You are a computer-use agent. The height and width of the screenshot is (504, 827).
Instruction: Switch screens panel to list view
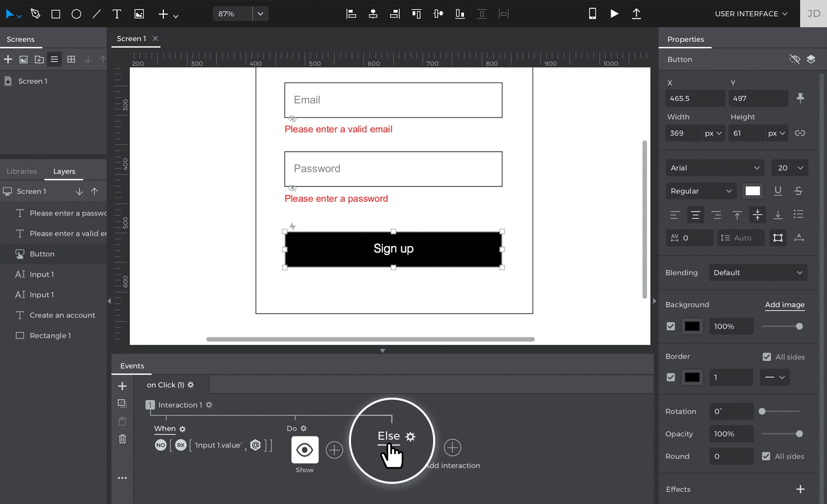(54, 59)
